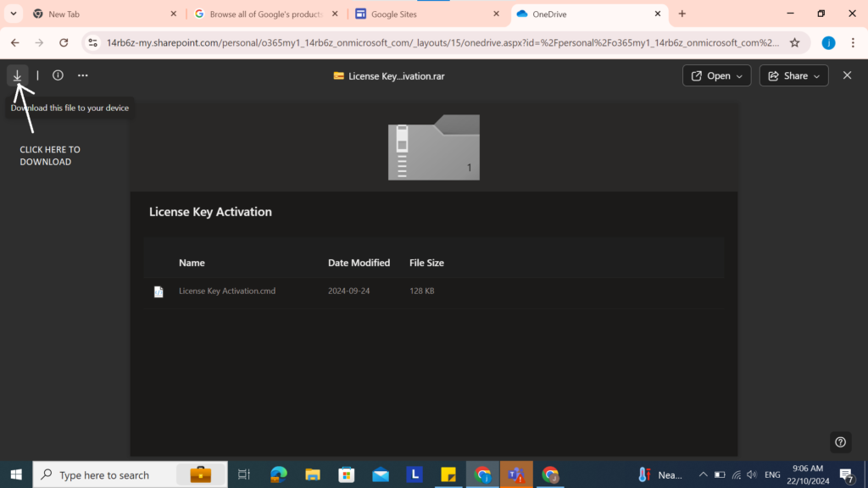
Task: Close the OneDrive tab
Action: [658, 14]
